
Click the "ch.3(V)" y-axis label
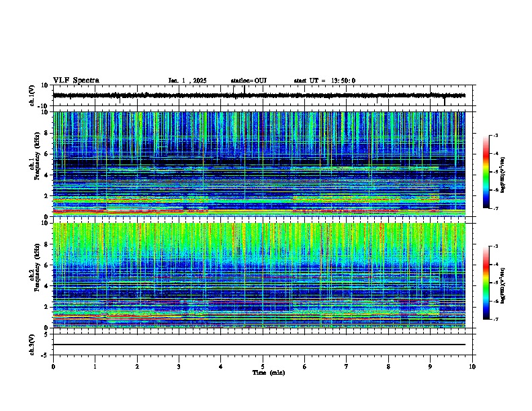(32, 345)
